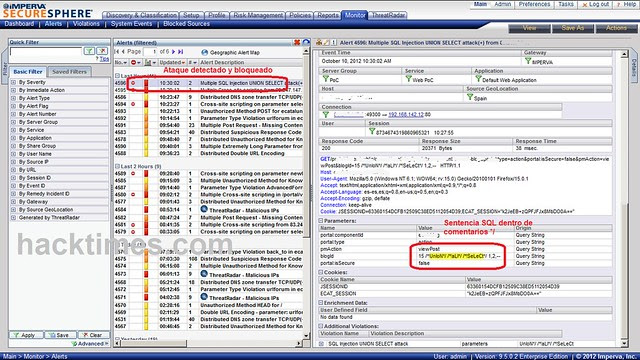The width and height of the screenshot is (640, 360).
Task: Open the 192.168.142.12 connection link
Action: 406,115
